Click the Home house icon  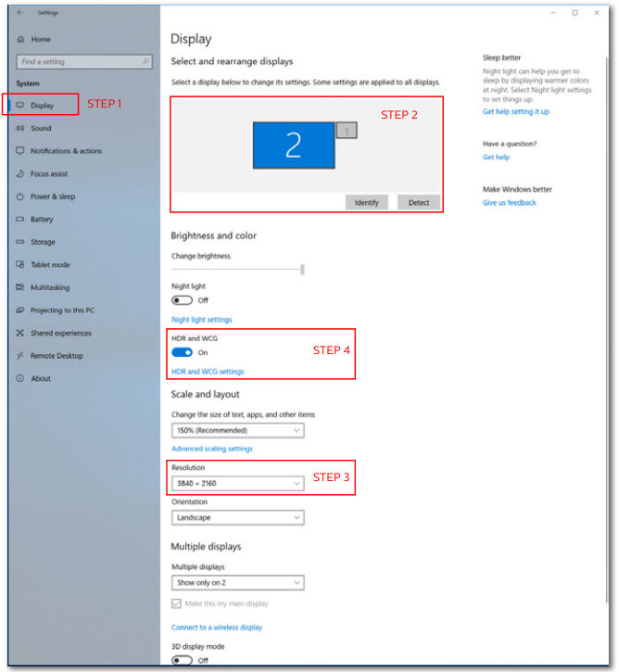[20, 40]
